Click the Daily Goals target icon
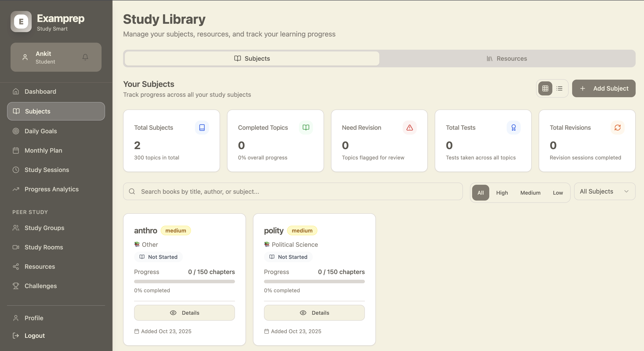644x351 pixels. pyautogui.click(x=16, y=131)
